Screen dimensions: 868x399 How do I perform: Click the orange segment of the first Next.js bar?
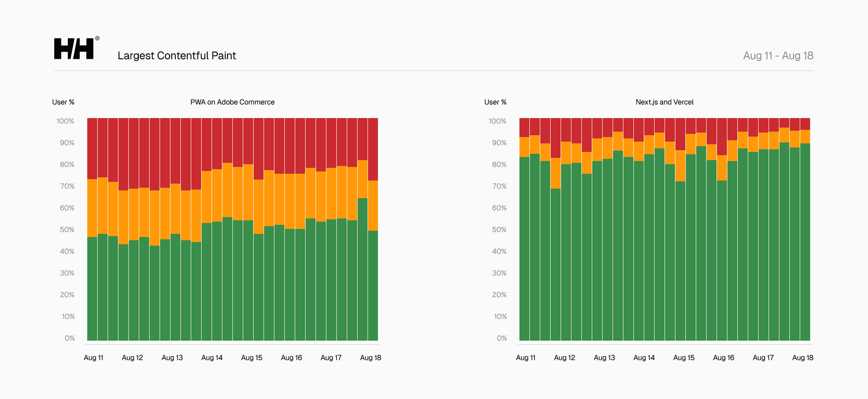(x=524, y=147)
